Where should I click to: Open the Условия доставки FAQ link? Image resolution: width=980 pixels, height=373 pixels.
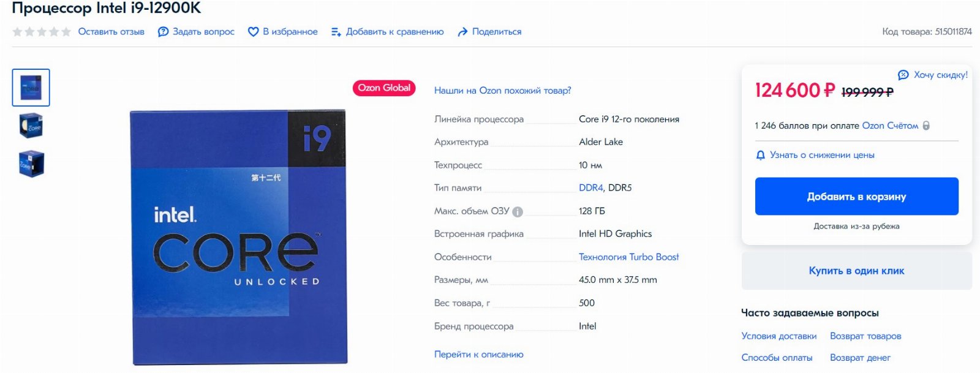778,336
